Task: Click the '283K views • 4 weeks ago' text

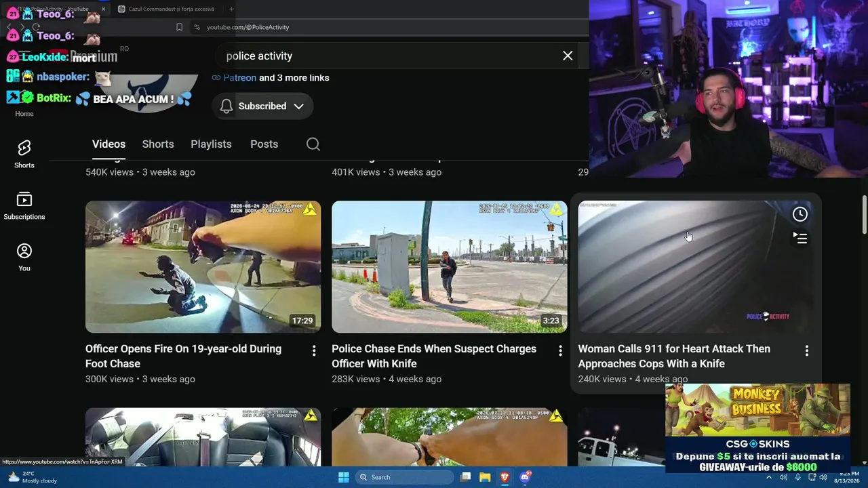Action: click(x=387, y=379)
